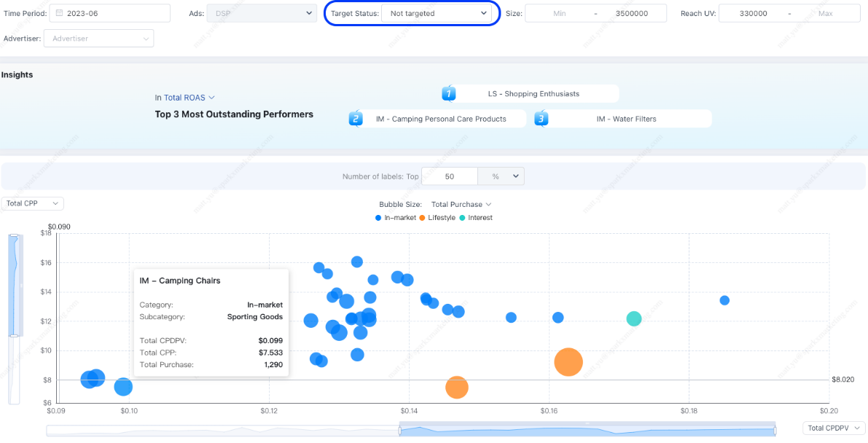This screenshot has height=443, width=868.
Task: Click the Total CPDPV value $0.099
Action: click(x=270, y=340)
